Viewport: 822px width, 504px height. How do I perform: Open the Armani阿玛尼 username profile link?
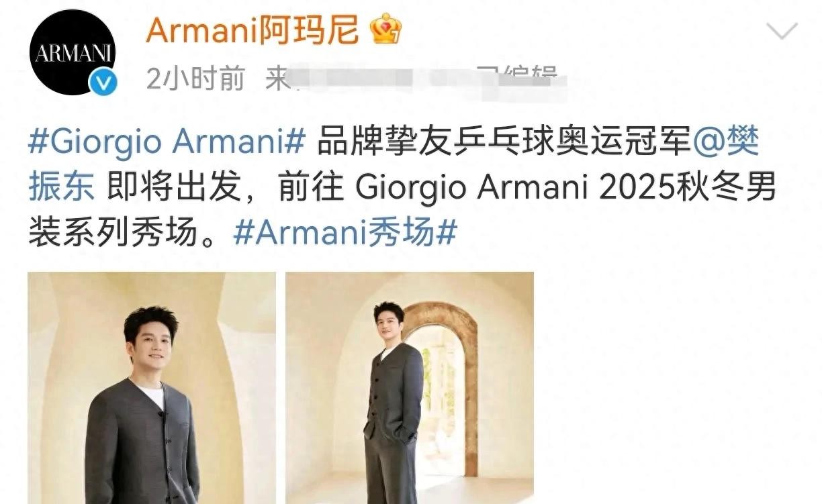click(253, 30)
